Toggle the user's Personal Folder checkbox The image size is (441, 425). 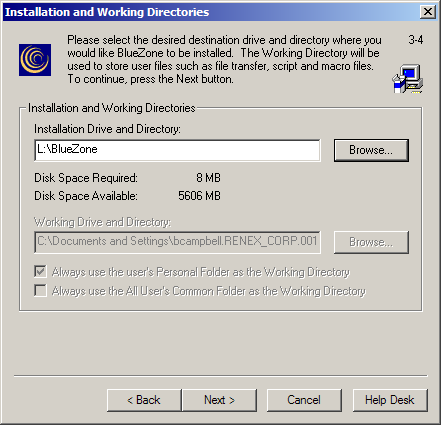tap(40, 272)
